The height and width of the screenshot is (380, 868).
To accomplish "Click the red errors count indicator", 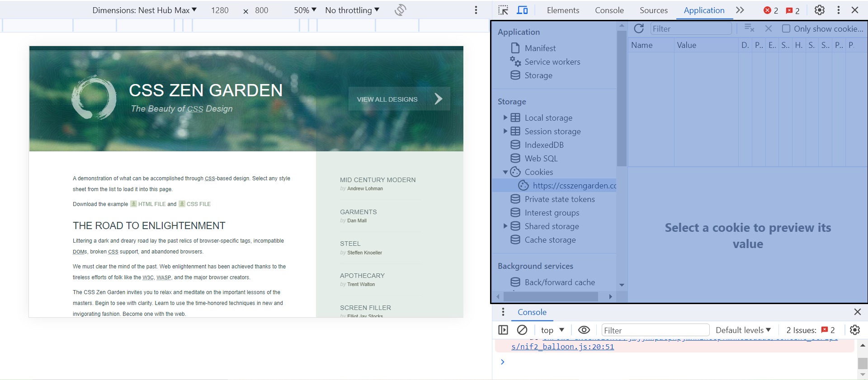I will pyautogui.click(x=771, y=10).
